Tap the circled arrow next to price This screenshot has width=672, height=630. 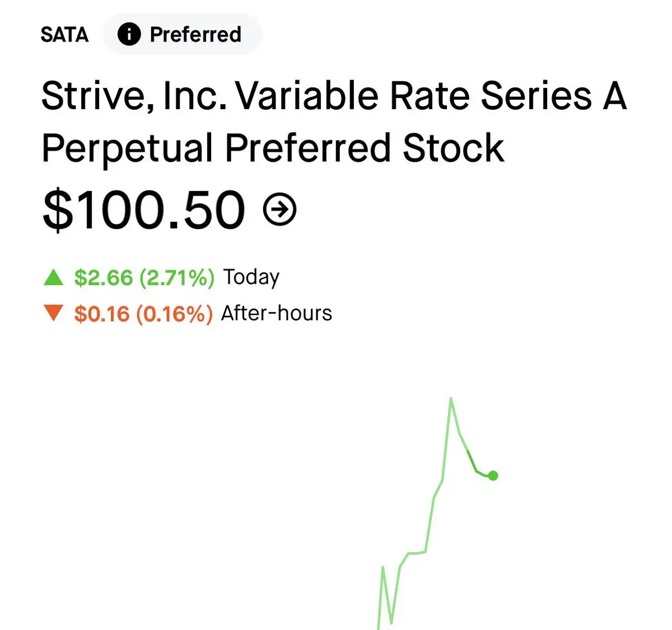pyautogui.click(x=279, y=209)
